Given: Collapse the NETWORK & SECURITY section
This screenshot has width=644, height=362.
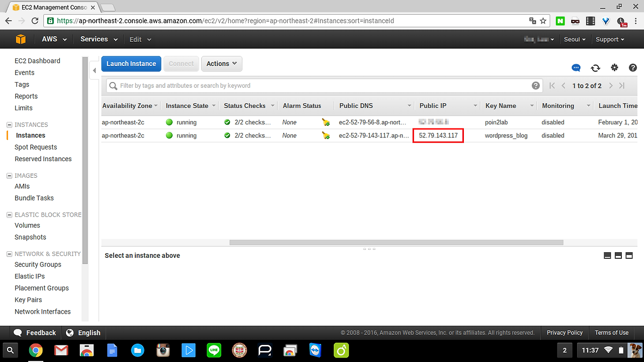Looking at the screenshot, I should (9, 254).
